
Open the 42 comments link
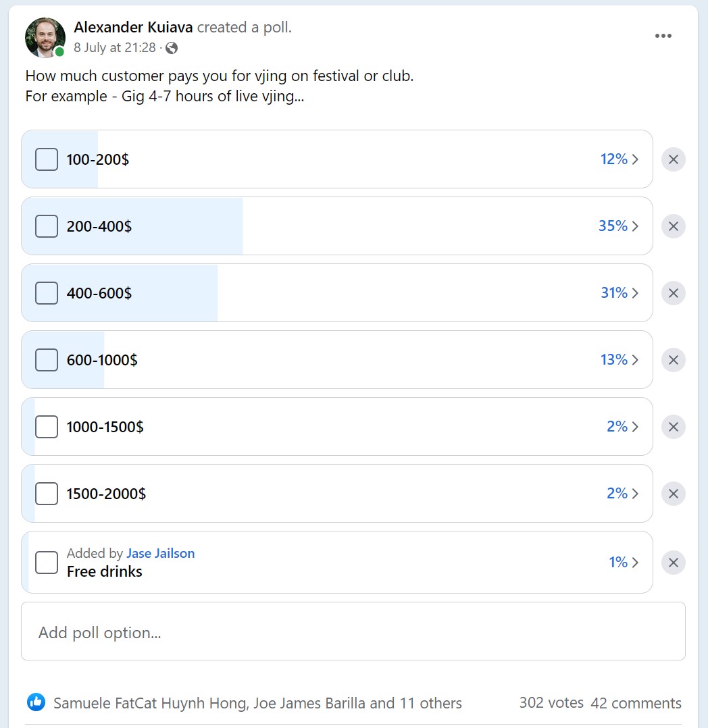click(x=636, y=703)
